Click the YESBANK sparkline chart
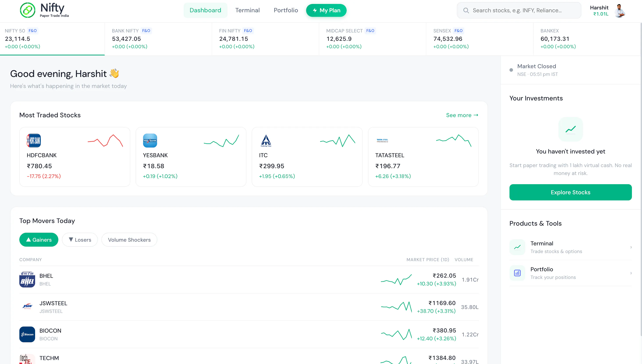Image resolution: width=642 pixels, height=364 pixels. pos(221,141)
